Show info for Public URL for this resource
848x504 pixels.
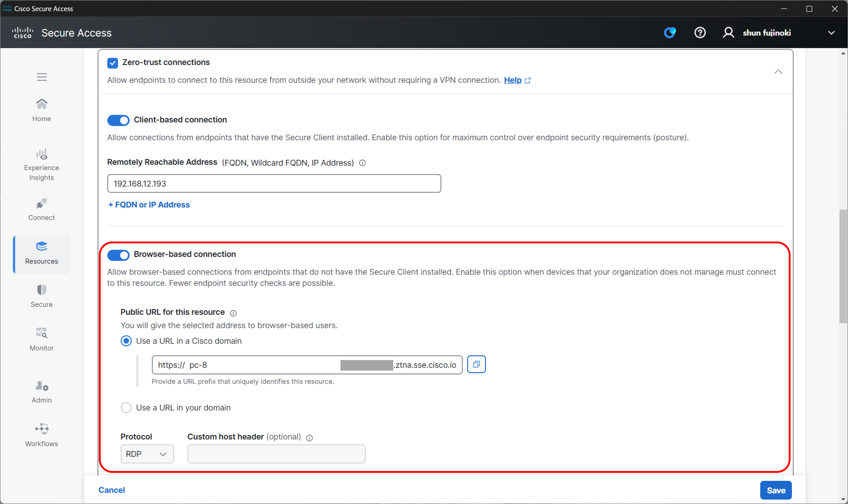tap(233, 313)
